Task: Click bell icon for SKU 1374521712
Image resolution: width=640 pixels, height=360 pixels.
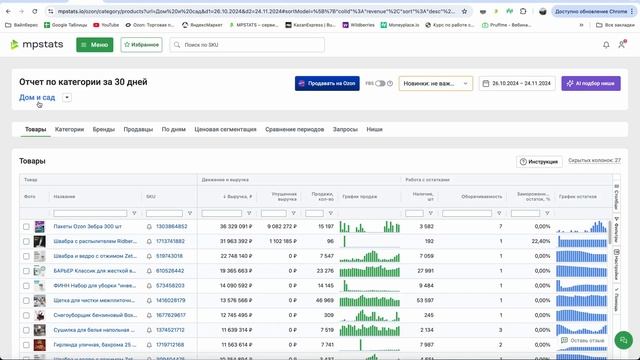Action: 149,330
